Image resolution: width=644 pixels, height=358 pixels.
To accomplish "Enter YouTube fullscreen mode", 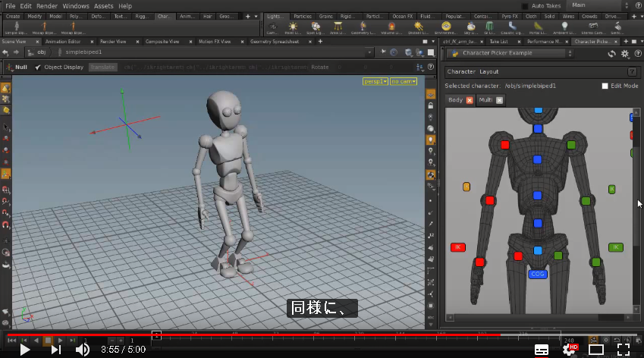I will [x=624, y=350].
